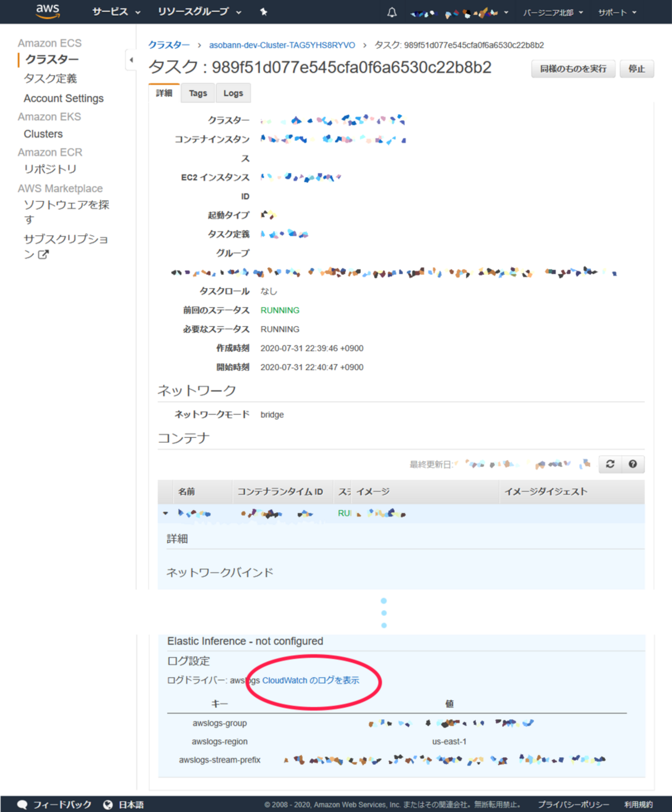Go to クラスター breadcrumb link
This screenshot has width=672, height=812.
pos(169,45)
